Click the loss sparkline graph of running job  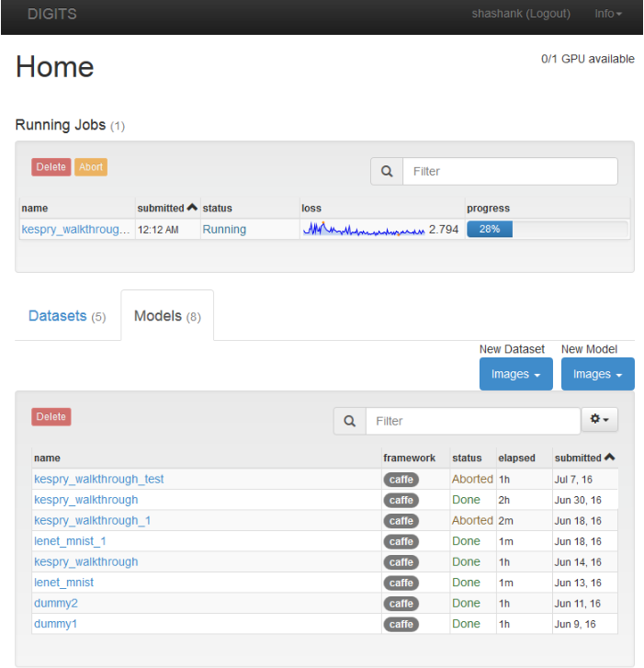click(364, 230)
